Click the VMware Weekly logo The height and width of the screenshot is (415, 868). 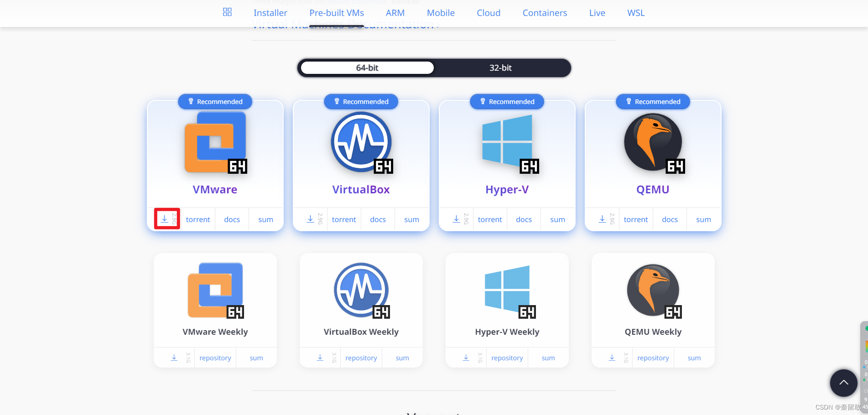(x=215, y=290)
